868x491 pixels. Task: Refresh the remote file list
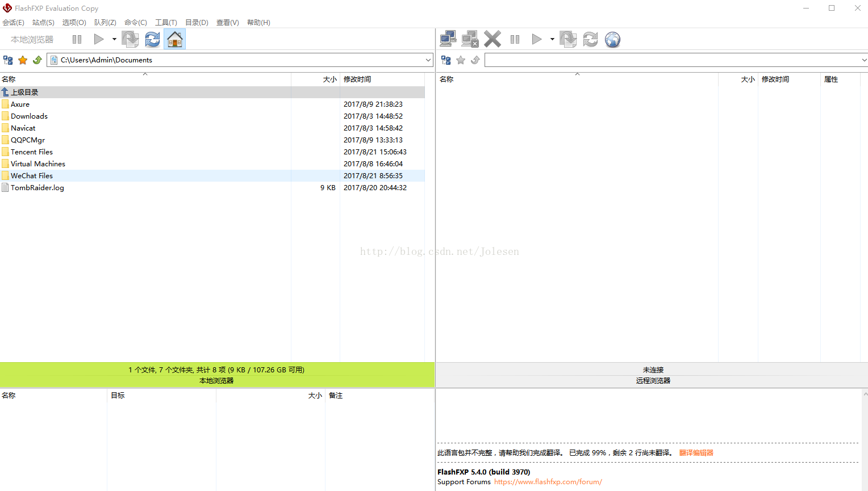click(x=590, y=39)
